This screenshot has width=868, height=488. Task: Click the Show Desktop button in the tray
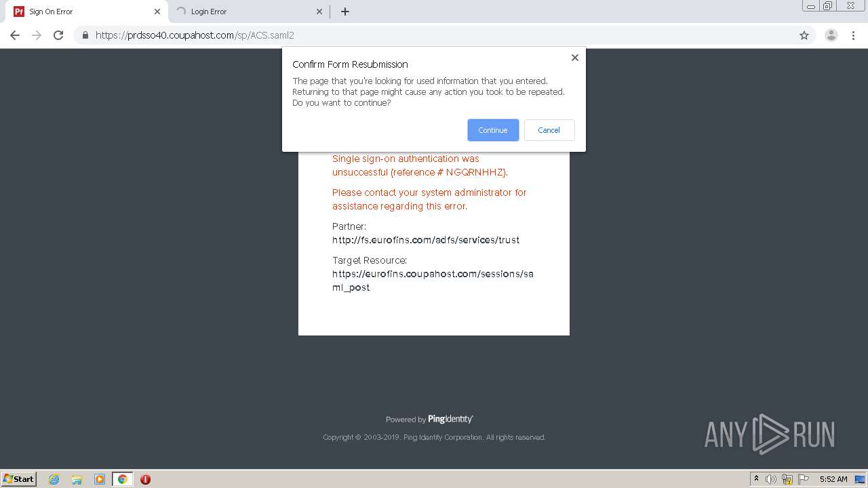click(x=861, y=479)
